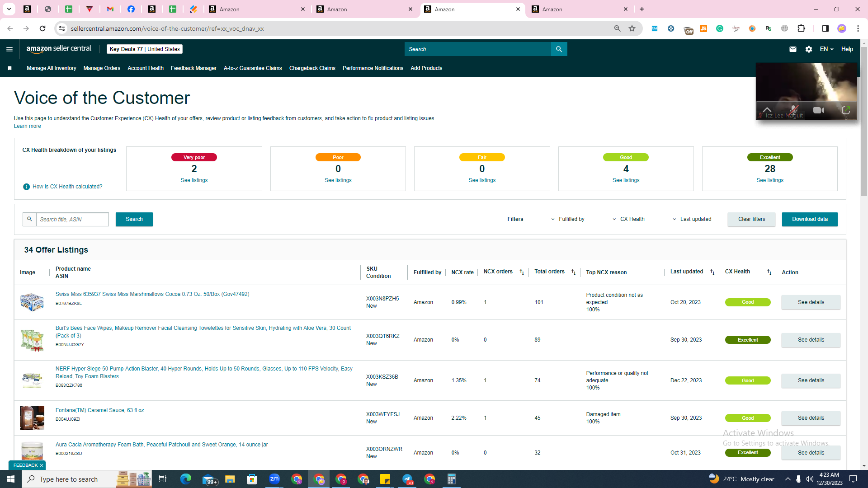The height and width of the screenshot is (488, 868).
Task: Share screen in the video call overlay
Action: tap(846, 110)
